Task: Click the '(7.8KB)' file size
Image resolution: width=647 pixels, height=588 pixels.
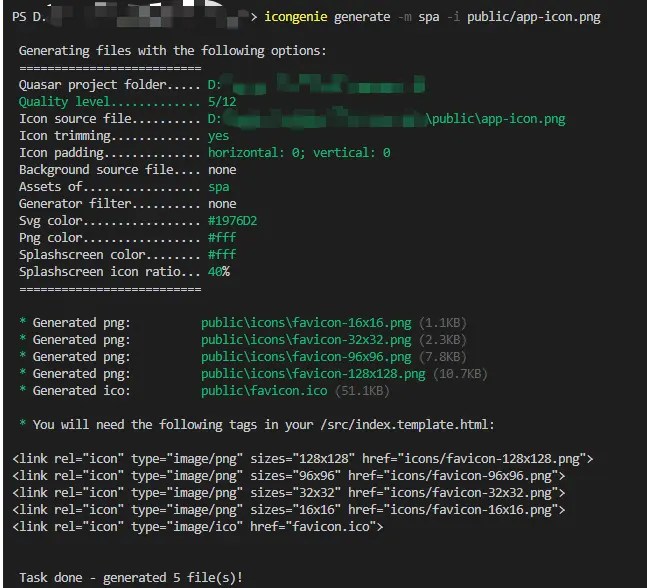Action: pyautogui.click(x=443, y=357)
